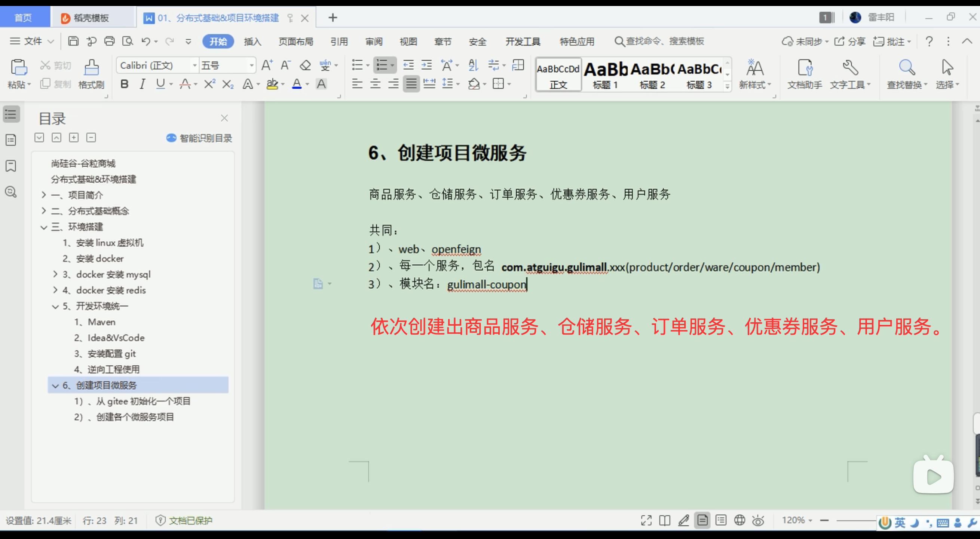Click the bookmark icon in left sidebar
Viewport: 980px width, 539px height.
10,166
